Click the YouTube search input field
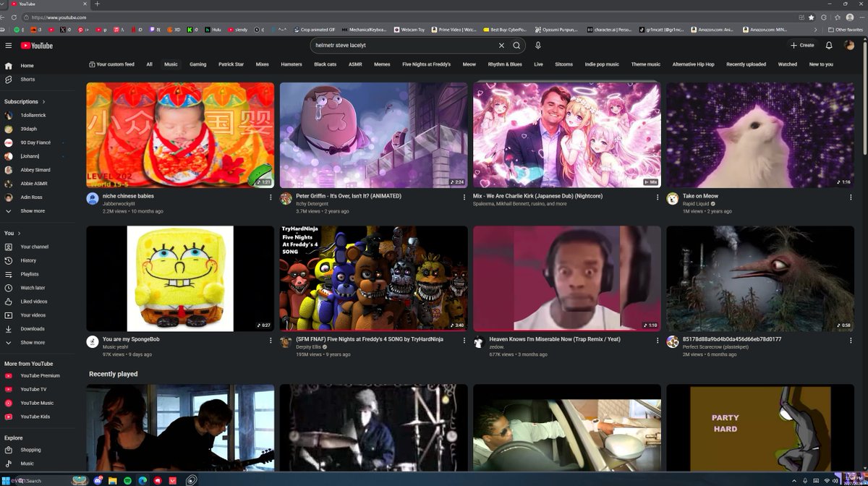This screenshot has width=868, height=486. [405, 46]
